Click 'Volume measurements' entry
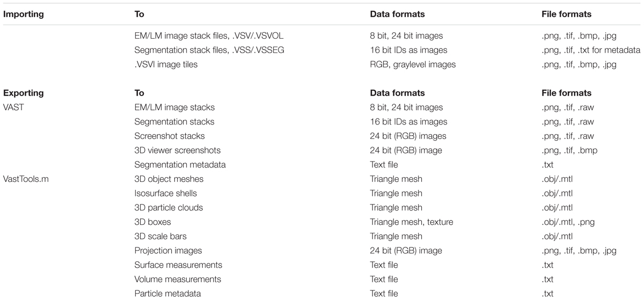The image size is (644, 300). click(178, 279)
